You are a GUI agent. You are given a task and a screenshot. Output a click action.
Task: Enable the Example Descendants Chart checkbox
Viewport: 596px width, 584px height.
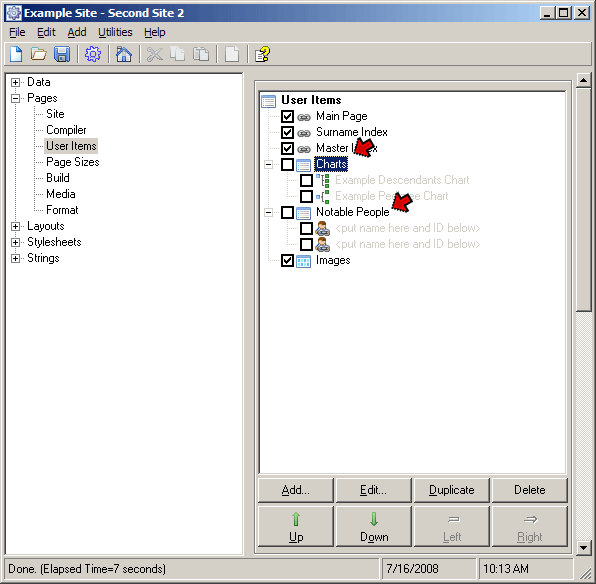pyautogui.click(x=306, y=181)
